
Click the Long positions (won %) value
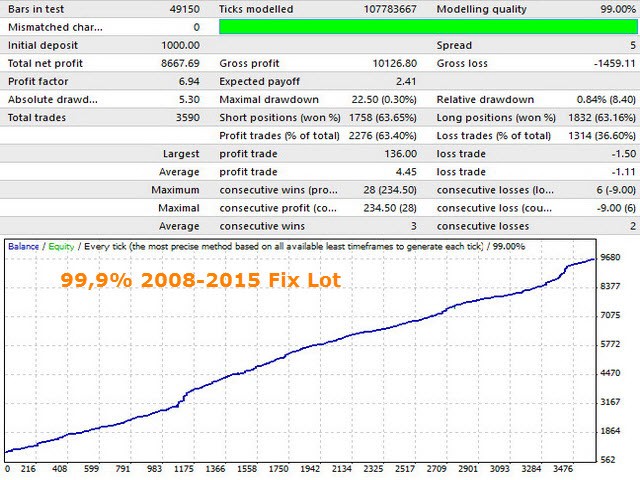(602, 118)
